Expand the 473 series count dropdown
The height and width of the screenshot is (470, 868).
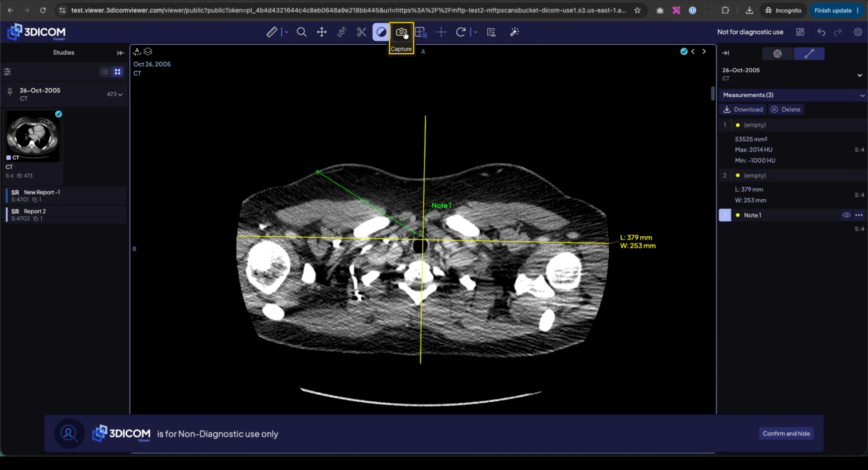115,94
